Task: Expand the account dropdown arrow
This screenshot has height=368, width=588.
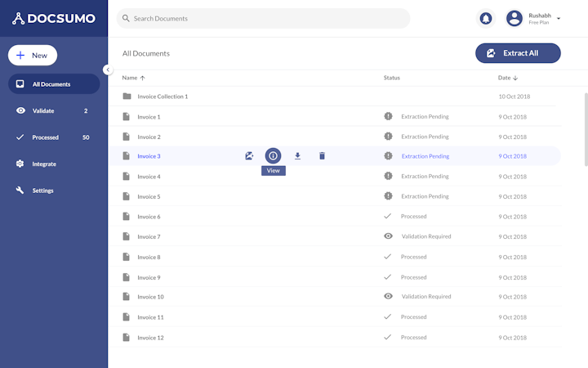Action: coord(559,18)
